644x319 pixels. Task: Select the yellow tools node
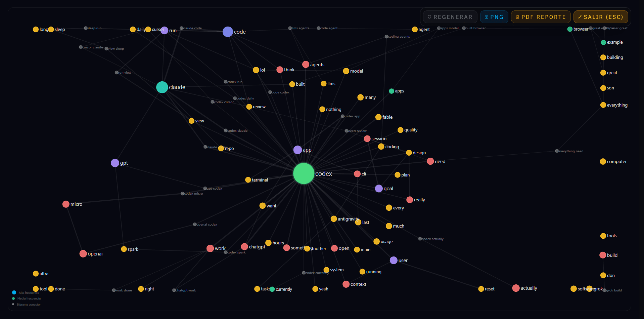click(x=603, y=236)
